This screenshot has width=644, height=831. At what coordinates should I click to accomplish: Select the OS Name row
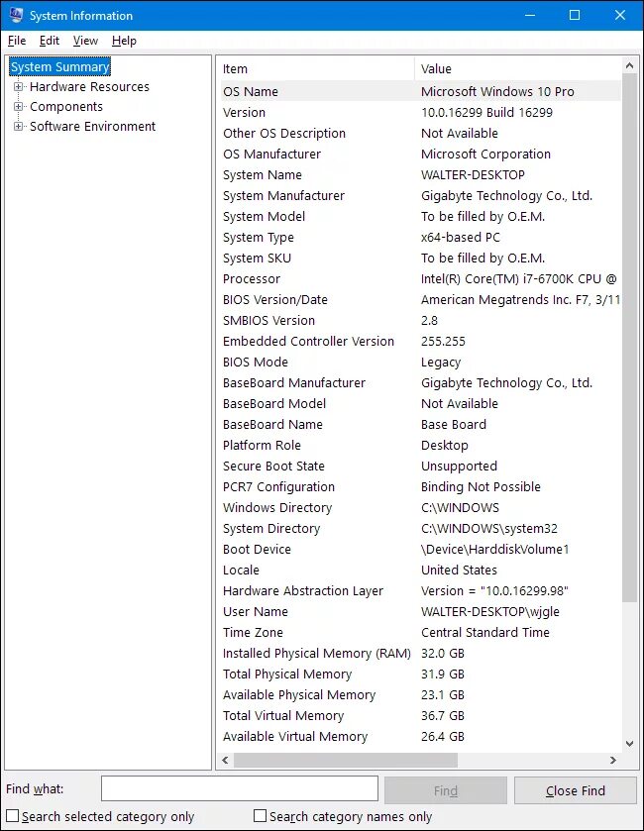pos(420,91)
